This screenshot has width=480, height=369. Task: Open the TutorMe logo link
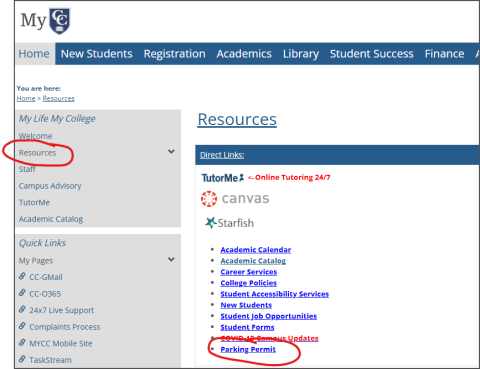click(x=223, y=178)
